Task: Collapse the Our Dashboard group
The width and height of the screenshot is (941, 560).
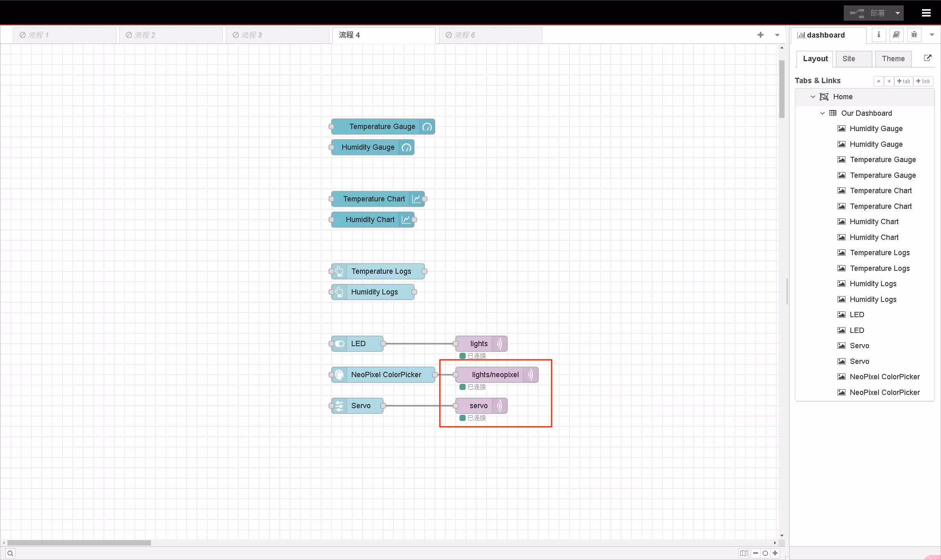Action: [x=822, y=113]
